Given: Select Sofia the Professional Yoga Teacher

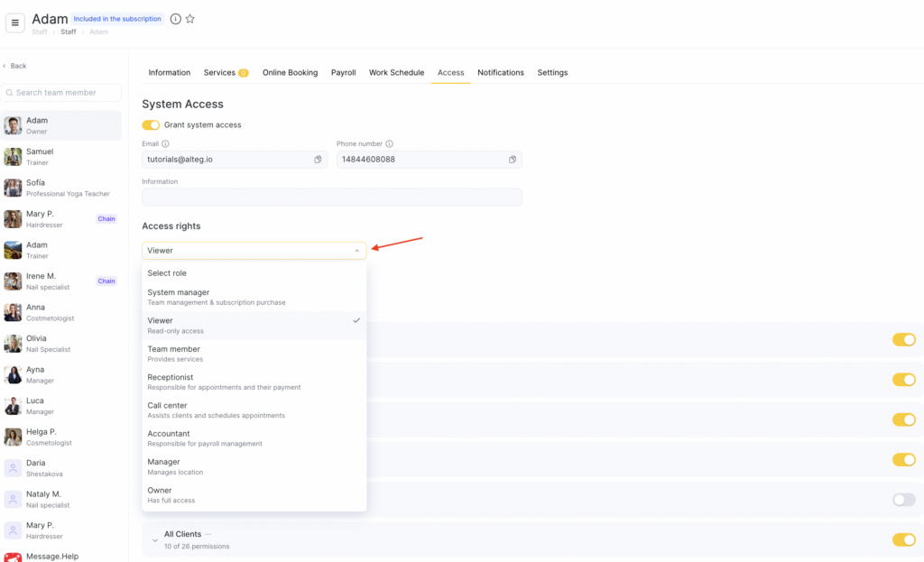Looking at the screenshot, I should (x=60, y=188).
